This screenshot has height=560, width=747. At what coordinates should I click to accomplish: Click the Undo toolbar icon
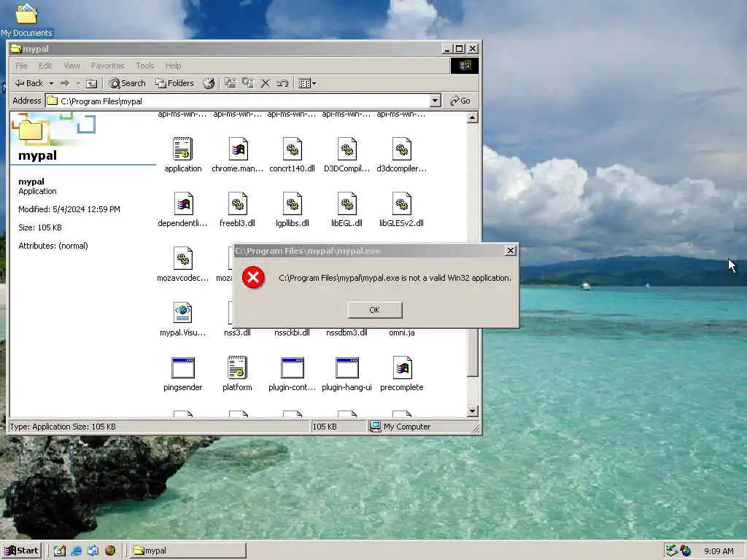[x=282, y=83]
